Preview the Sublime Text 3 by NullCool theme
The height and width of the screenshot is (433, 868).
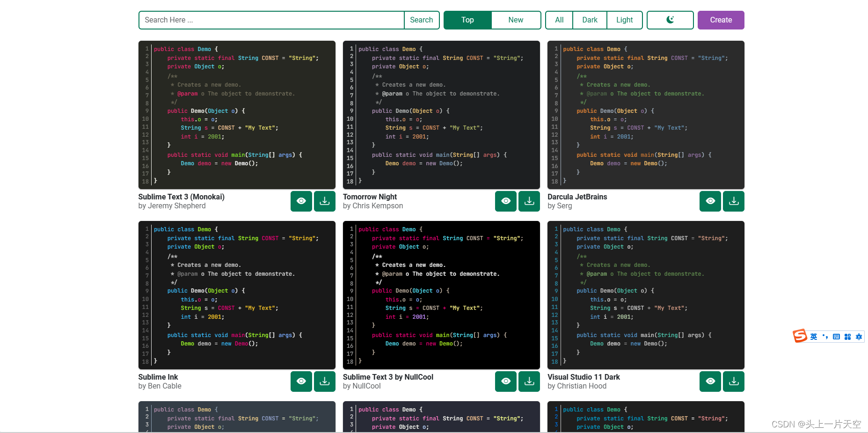(x=506, y=382)
